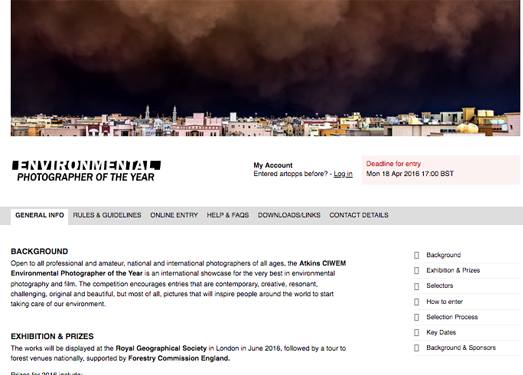The height and width of the screenshot is (375, 523).
Task: Click the Log in link
Action: point(343,174)
